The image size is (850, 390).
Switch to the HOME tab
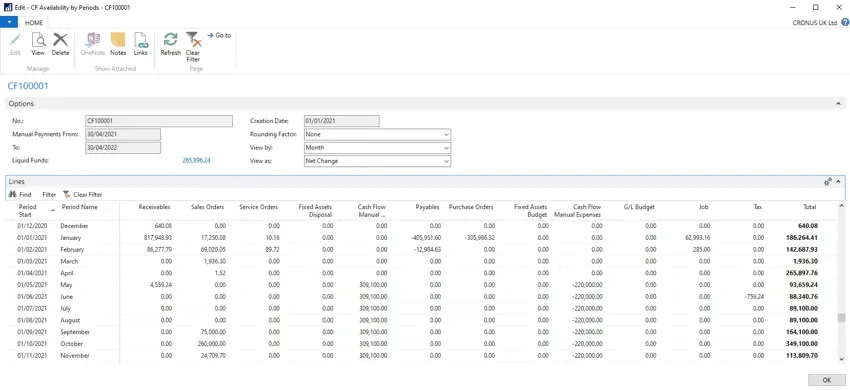tap(34, 23)
